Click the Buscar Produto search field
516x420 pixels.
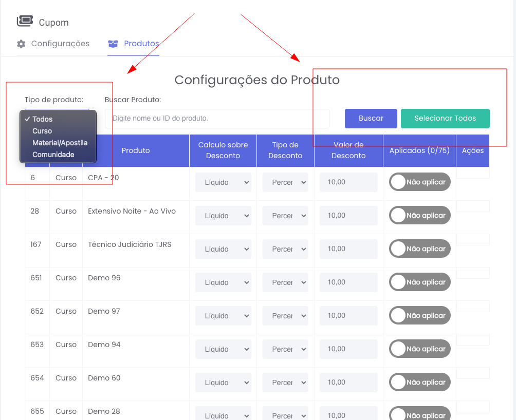pyautogui.click(x=217, y=118)
